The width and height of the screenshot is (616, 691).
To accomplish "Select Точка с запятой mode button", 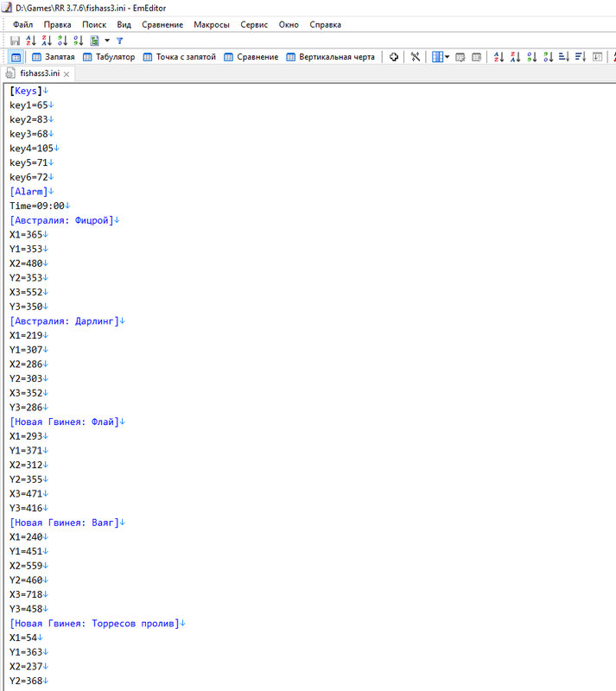I will point(180,57).
